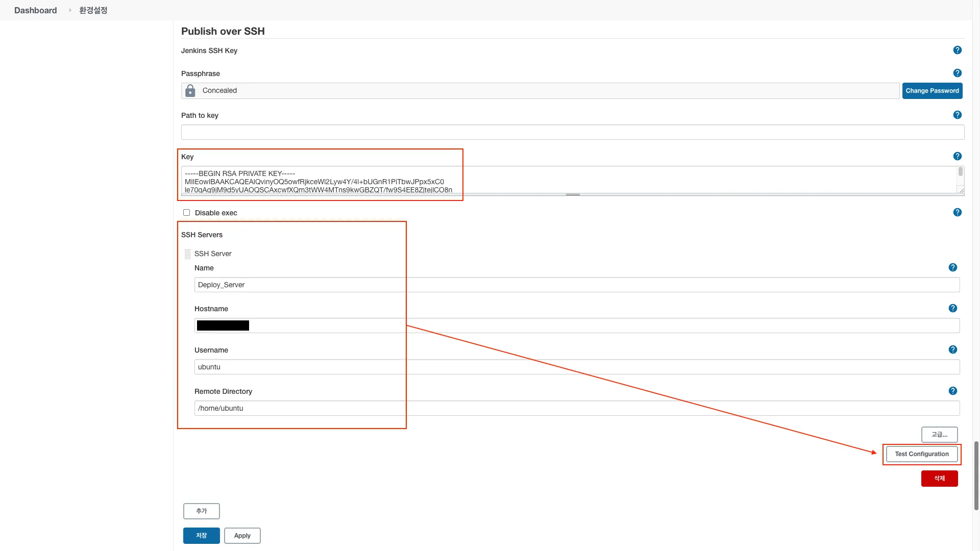The height and width of the screenshot is (551, 980).
Task: Open help icon next to Key field
Action: (957, 156)
